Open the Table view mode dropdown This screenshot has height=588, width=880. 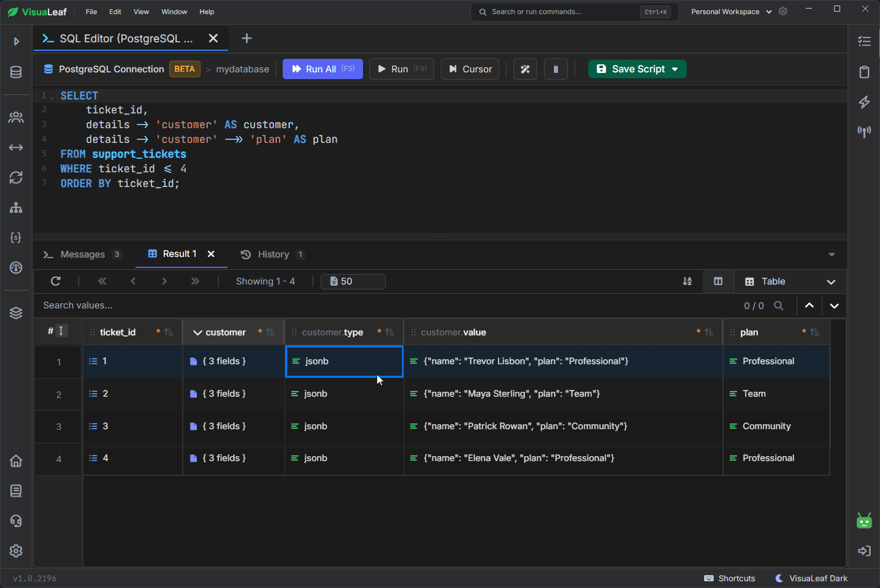tap(790, 281)
